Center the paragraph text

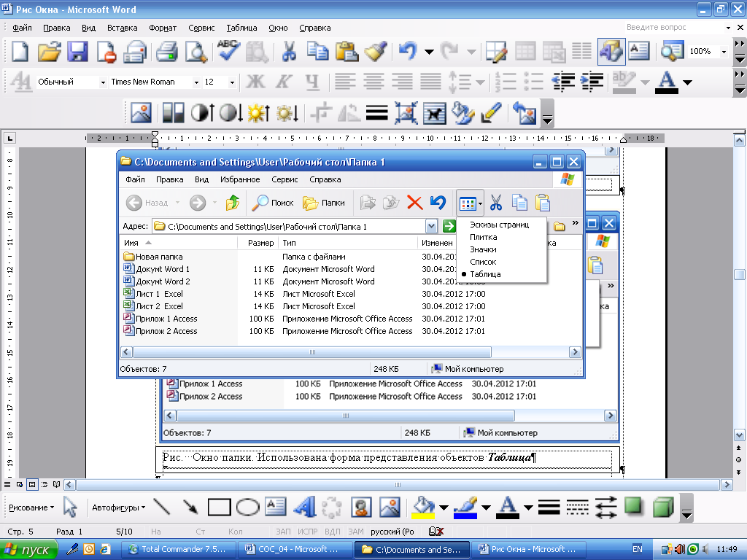(x=373, y=82)
